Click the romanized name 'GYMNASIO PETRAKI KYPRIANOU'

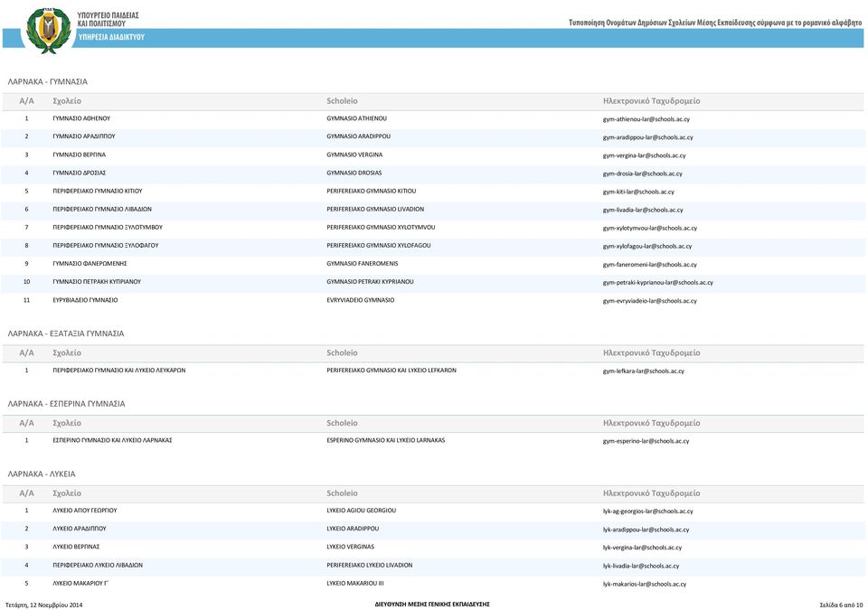coord(370,282)
